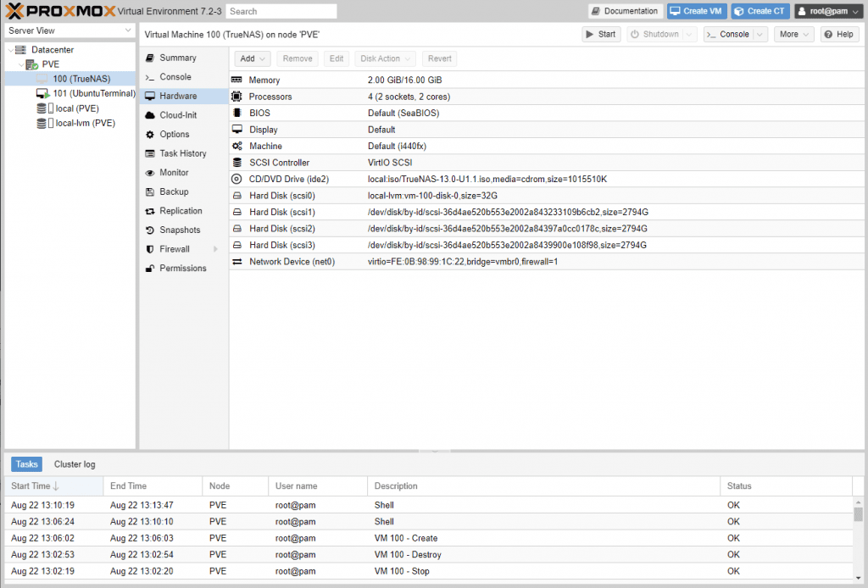Viewport: 868px width, 588px height.
Task: Open the Disk Action dropdown
Action: pos(385,58)
